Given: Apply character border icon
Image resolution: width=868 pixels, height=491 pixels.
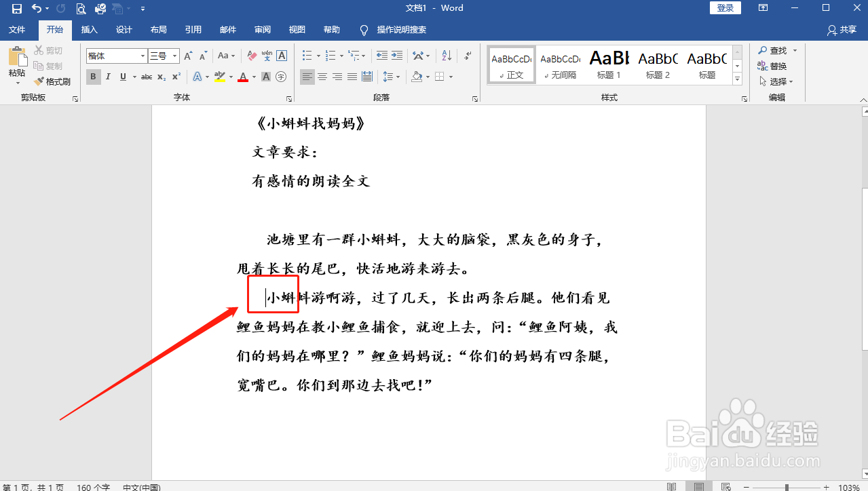Looking at the screenshot, I should [x=282, y=56].
